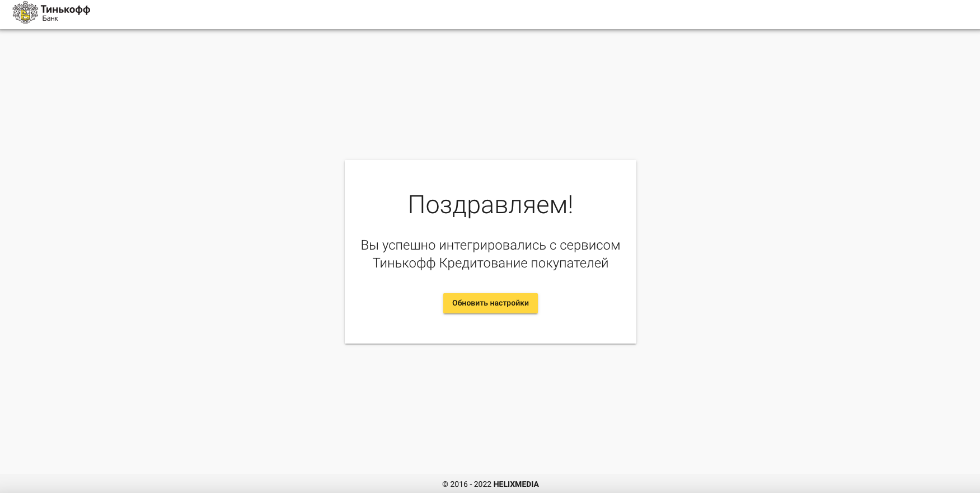Click the "Банк" subtitle under the logo name
Screen dimensions: 980x493
(x=50, y=18)
